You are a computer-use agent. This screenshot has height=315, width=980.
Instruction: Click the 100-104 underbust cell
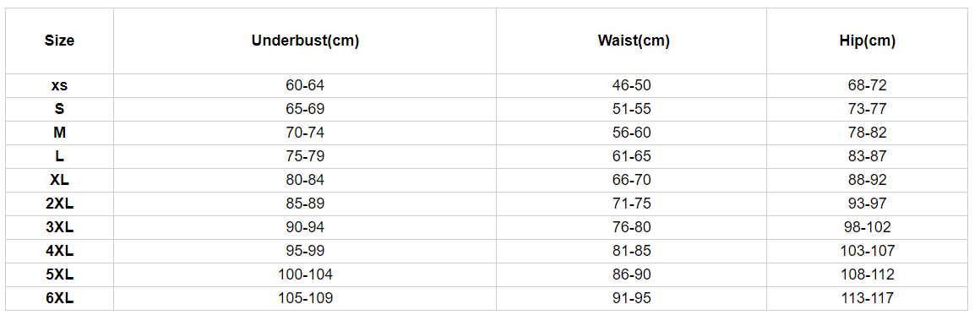pos(305,275)
